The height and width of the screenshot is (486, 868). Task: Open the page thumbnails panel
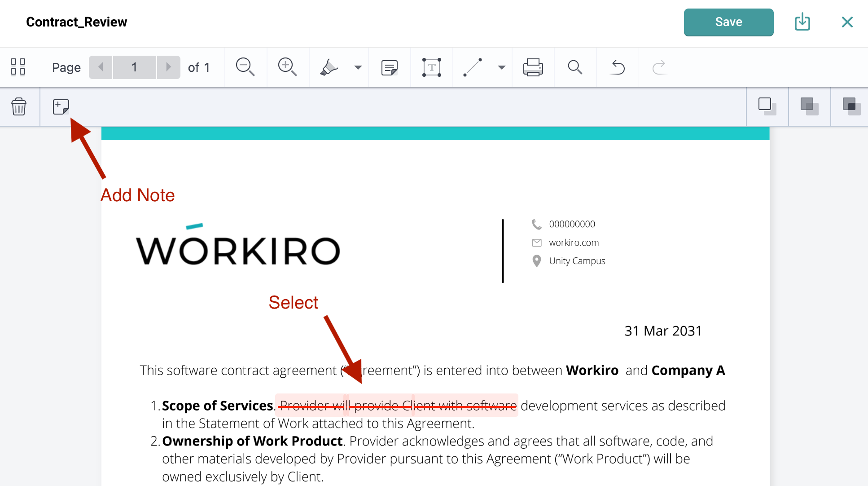(18, 67)
